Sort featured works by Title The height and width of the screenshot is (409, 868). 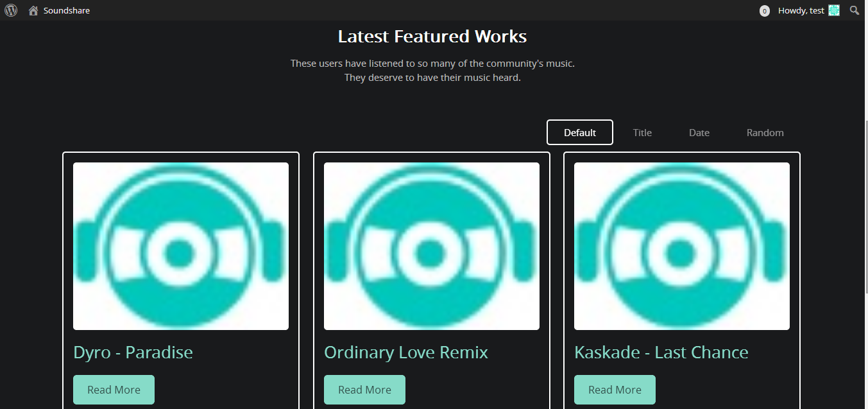642,132
